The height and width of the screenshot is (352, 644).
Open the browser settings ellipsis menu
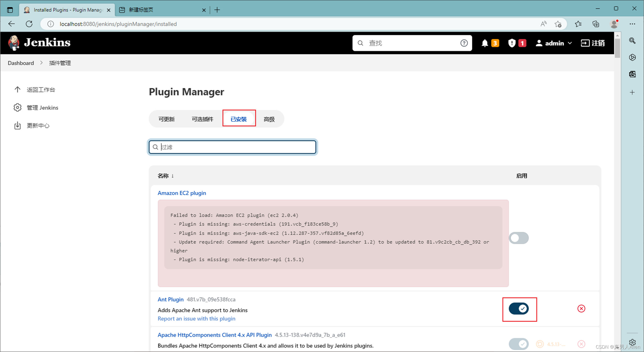633,24
